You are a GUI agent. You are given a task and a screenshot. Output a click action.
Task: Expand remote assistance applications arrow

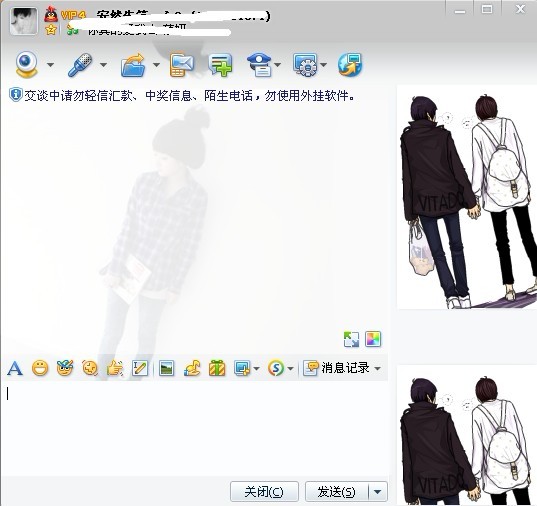click(x=324, y=65)
